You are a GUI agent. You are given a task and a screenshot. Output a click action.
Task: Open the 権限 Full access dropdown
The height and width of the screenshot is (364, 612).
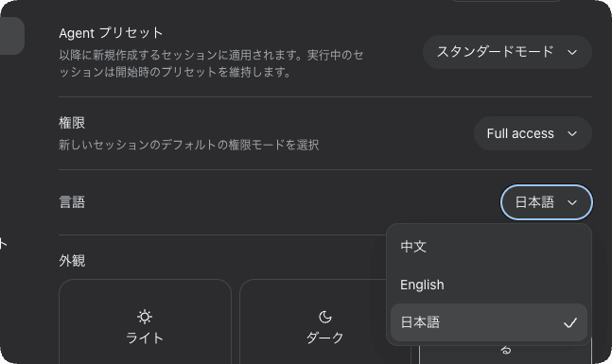point(533,133)
